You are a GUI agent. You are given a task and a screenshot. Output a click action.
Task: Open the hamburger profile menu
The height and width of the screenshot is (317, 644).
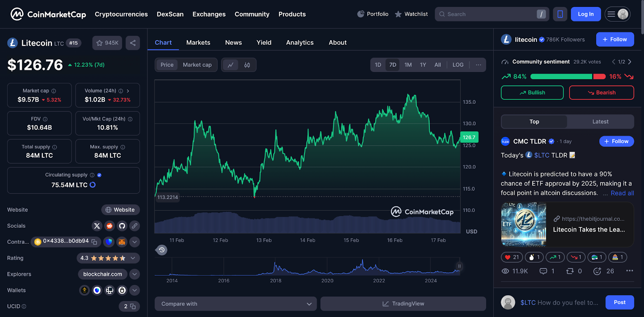coord(617,14)
